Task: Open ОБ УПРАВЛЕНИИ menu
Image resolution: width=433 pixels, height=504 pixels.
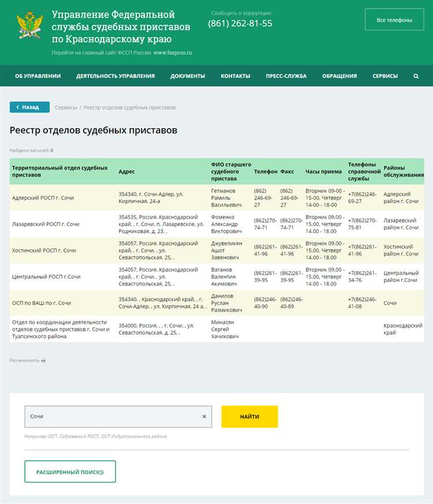Action: (x=38, y=76)
